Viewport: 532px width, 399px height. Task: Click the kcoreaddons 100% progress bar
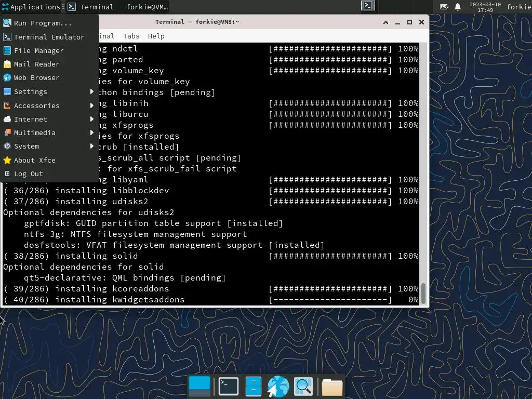pyautogui.click(x=330, y=289)
